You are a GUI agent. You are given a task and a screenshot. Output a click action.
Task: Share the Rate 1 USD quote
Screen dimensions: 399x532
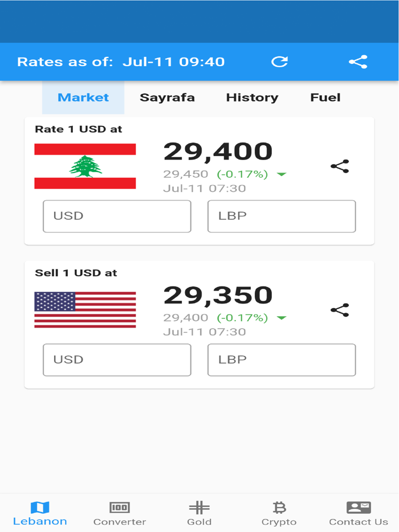coord(339,167)
